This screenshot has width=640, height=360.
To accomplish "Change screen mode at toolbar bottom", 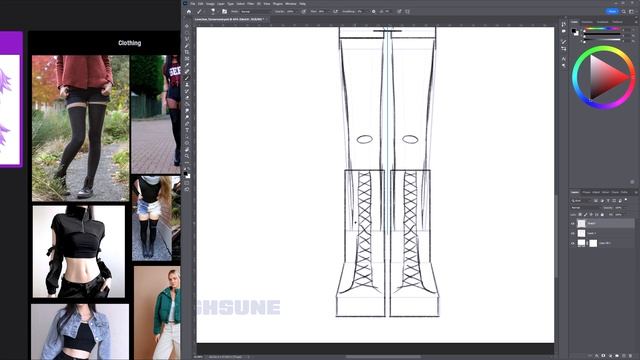I will coord(187,190).
